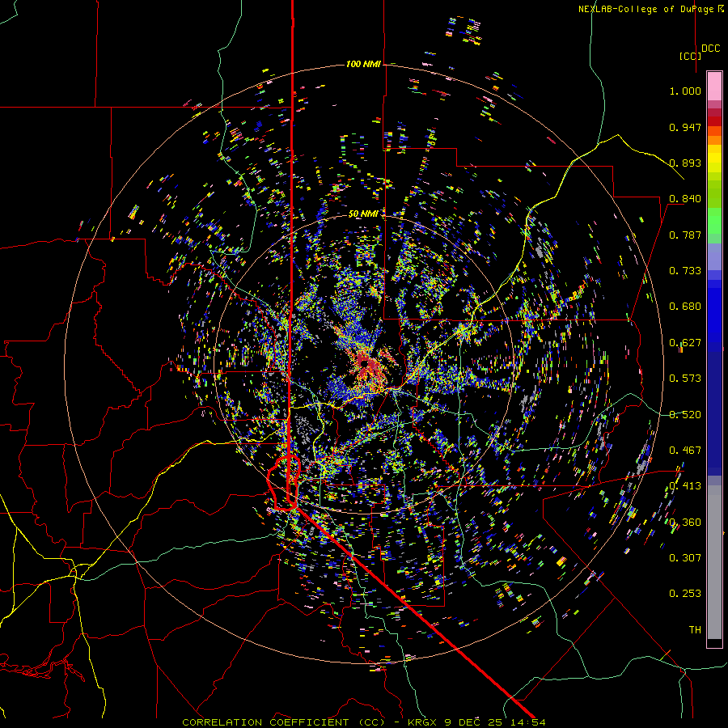Click the 0.573 scale value
Image resolution: width=728 pixels, height=728 pixels.
click(x=685, y=379)
